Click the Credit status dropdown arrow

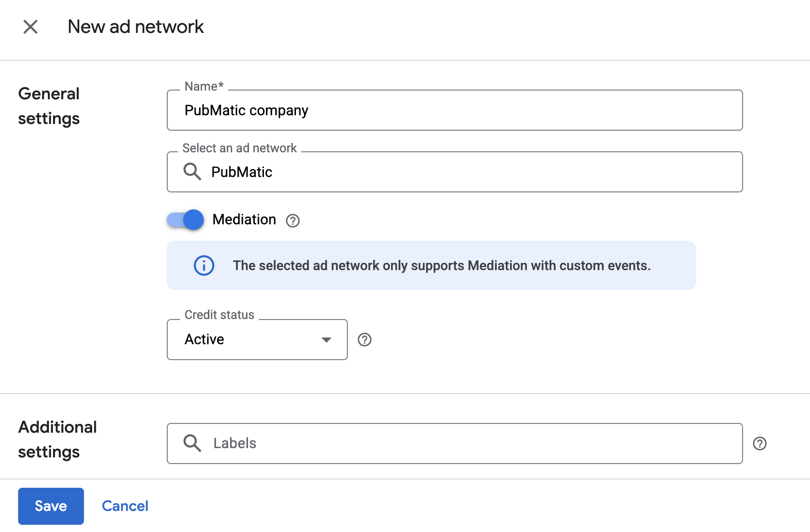pyautogui.click(x=326, y=340)
